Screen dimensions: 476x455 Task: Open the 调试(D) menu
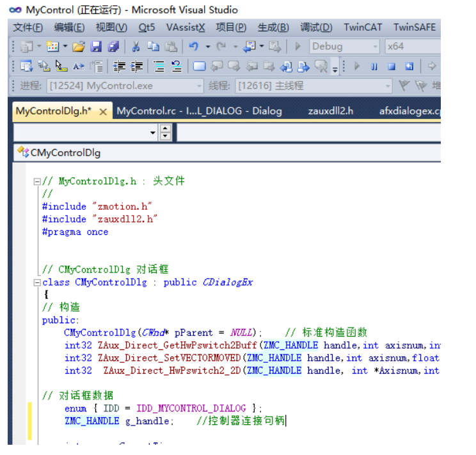[x=316, y=28]
